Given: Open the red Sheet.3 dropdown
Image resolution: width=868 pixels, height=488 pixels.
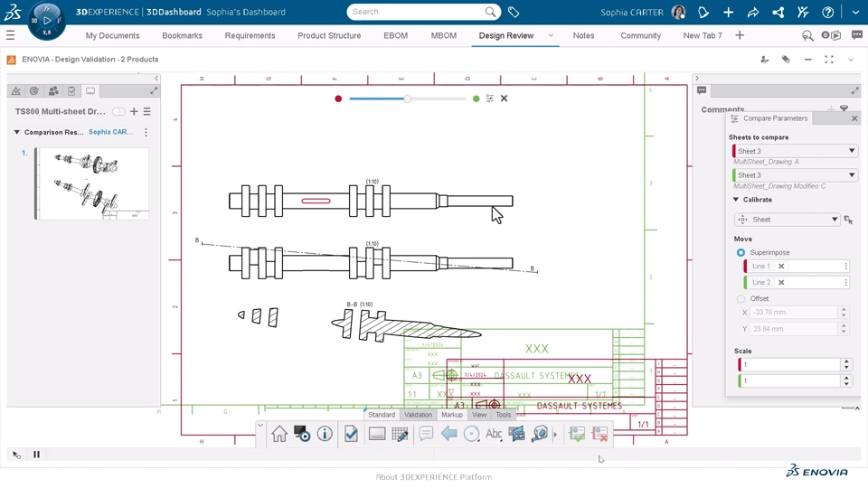Looking at the screenshot, I should (795, 151).
